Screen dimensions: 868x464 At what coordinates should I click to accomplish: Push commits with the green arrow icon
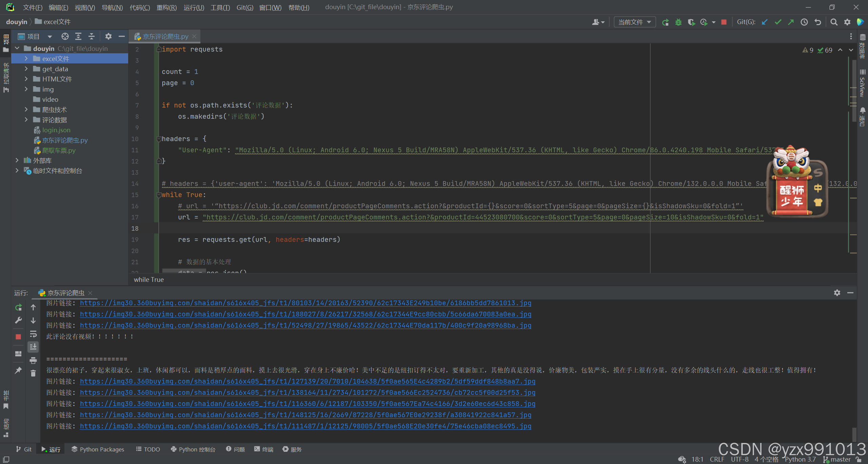click(x=791, y=22)
